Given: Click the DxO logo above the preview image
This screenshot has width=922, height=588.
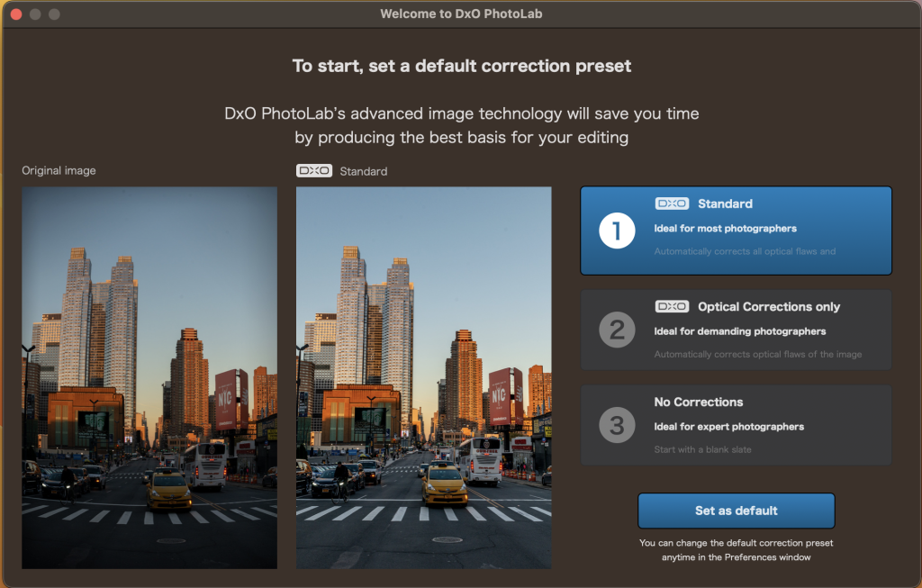Looking at the screenshot, I should coord(314,170).
